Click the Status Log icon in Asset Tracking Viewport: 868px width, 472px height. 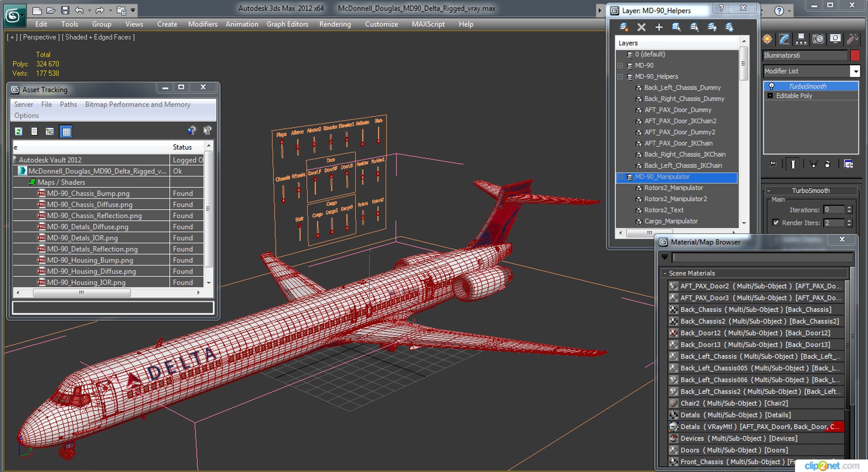click(x=34, y=131)
